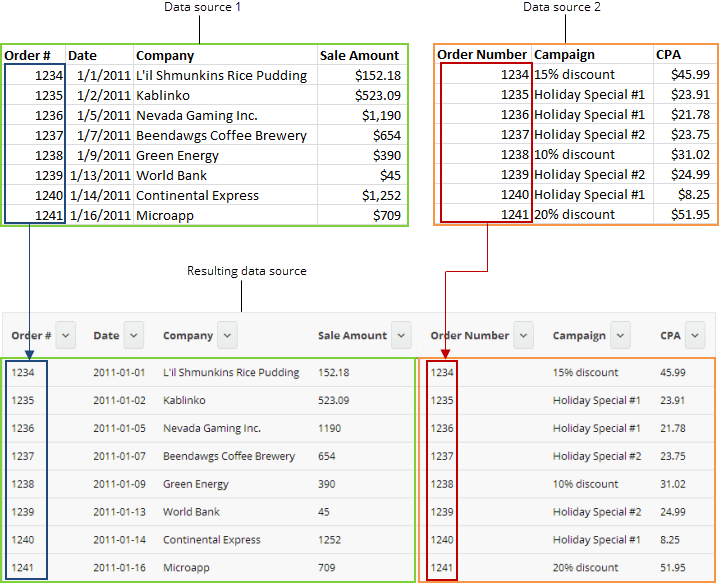Select the $1,252 sale amount cell

(x=380, y=195)
